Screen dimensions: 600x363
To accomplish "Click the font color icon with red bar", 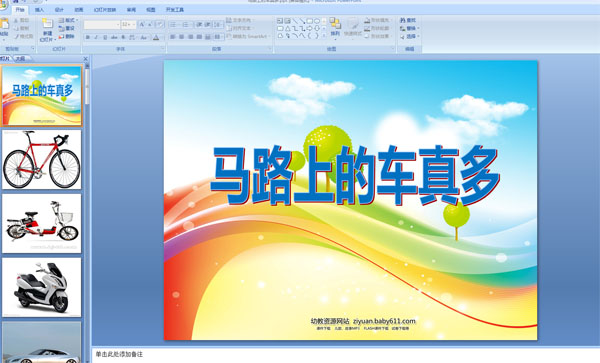I will (x=156, y=37).
